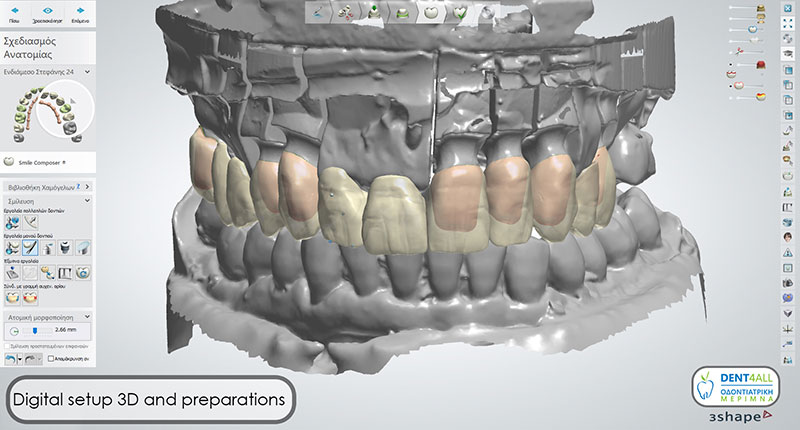Toggle visibility dot beside red crown slider
This screenshot has width=800, height=430.
pos(731,65)
